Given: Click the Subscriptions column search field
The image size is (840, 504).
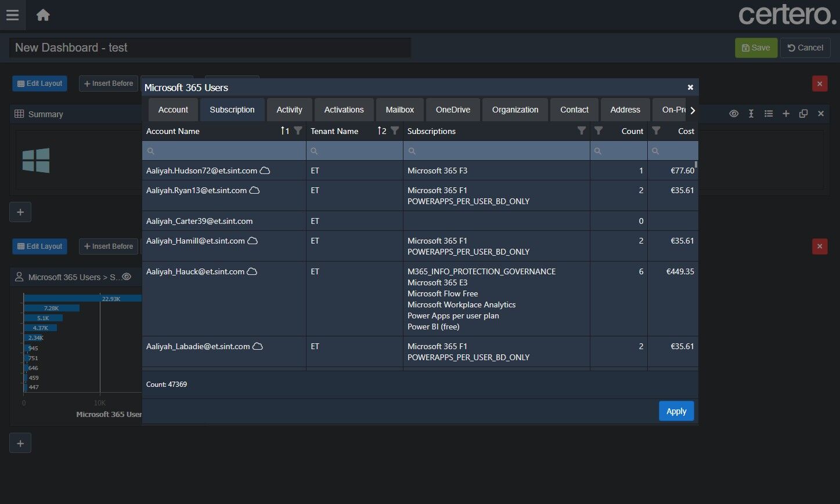Looking at the screenshot, I should pos(496,151).
